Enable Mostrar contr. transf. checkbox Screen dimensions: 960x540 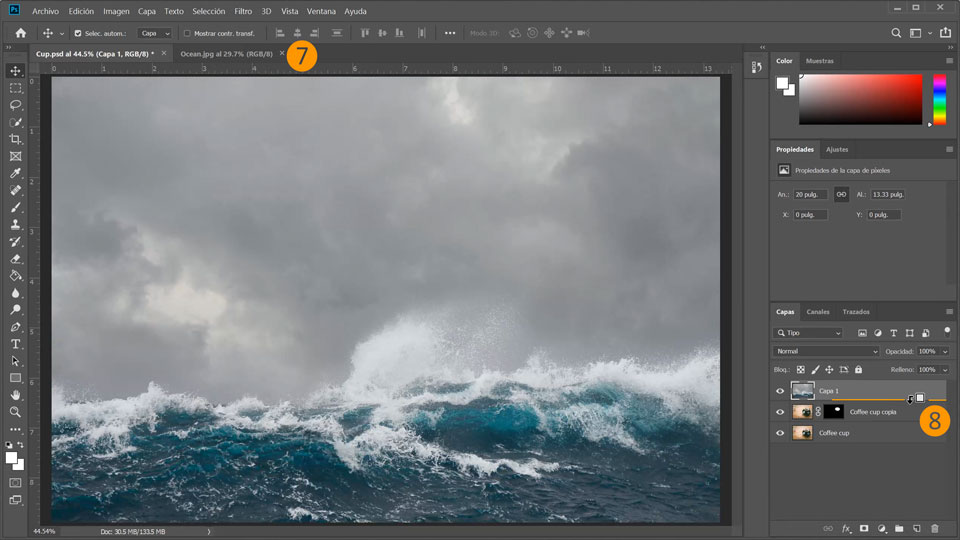[x=187, y=33]
